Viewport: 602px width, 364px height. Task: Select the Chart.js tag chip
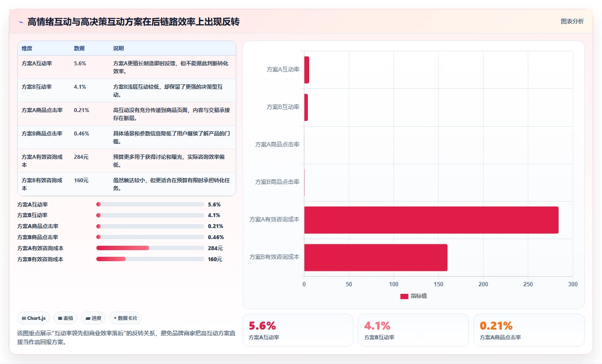(34, 318)
